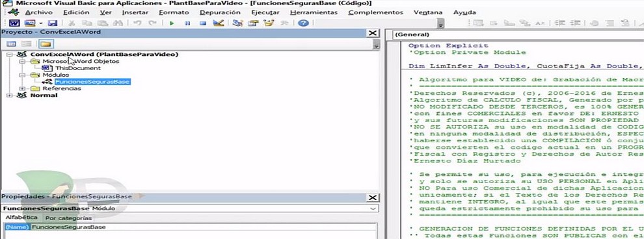This screenshot has height=239, width=644.
Task: Click the View Microsoft Word toolbar icon
Action: click(14, 23)
